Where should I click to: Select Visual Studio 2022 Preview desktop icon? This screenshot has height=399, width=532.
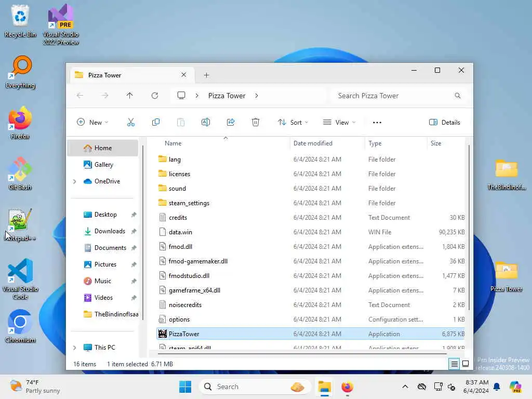pos(61,24)
